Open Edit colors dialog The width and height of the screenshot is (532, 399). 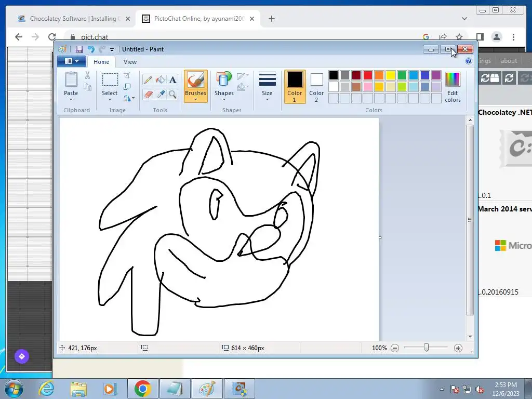point(453,87)
